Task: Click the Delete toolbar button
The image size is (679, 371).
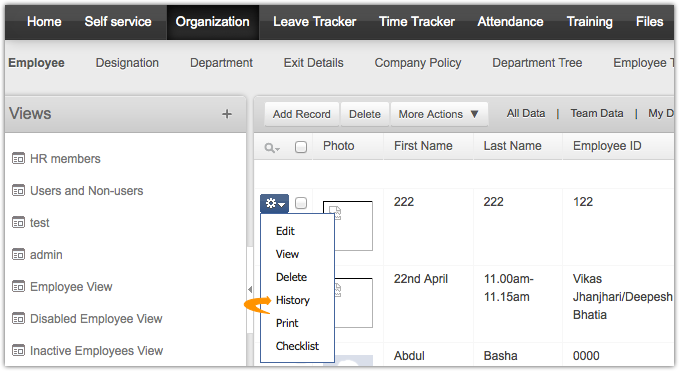Action: [365, 114]
